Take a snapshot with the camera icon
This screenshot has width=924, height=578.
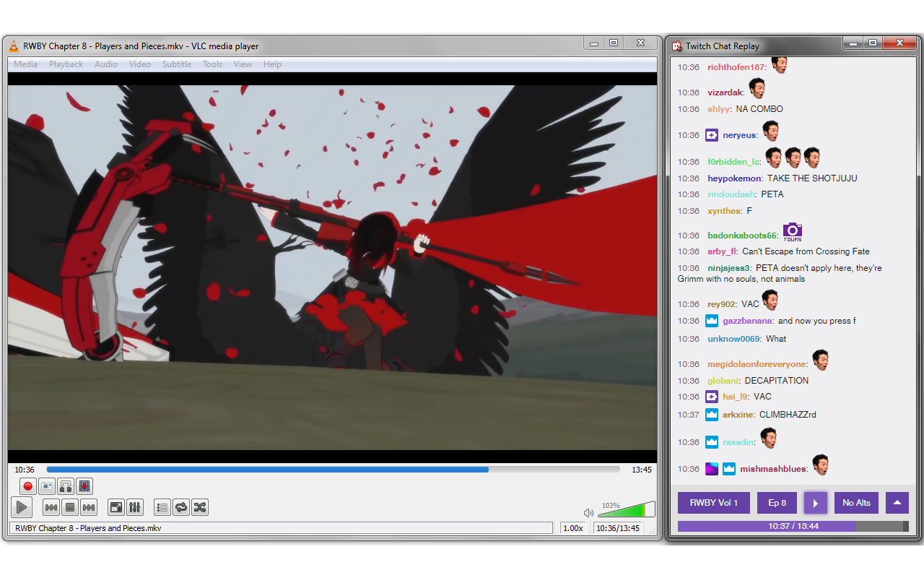tap(47, 486)
